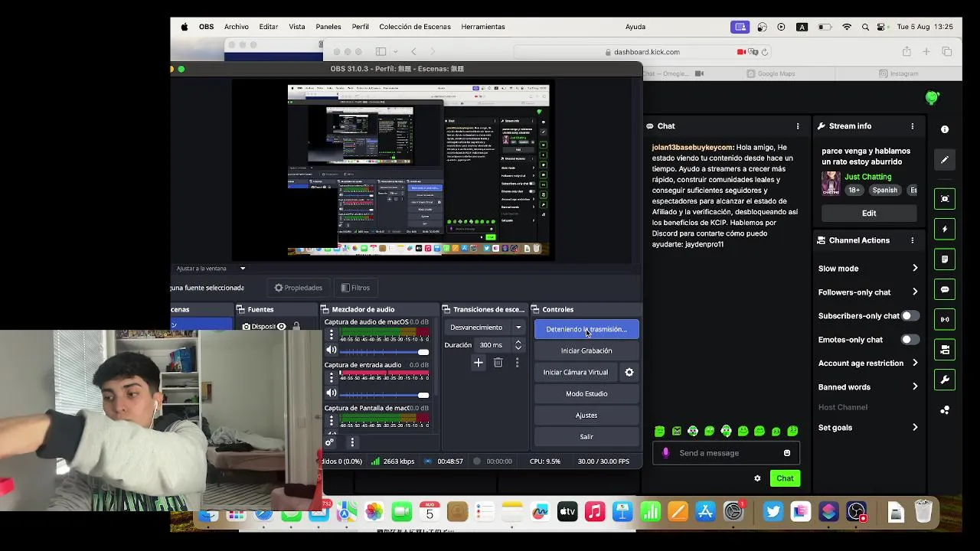Click the lightning bolt sidebar icon

coord(945,229)
